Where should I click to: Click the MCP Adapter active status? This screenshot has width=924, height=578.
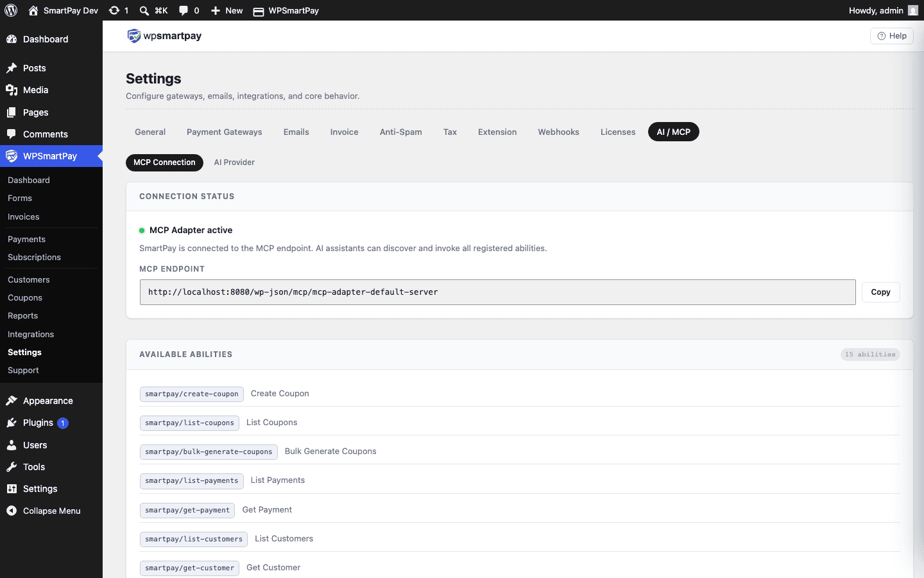pos(185,230)
